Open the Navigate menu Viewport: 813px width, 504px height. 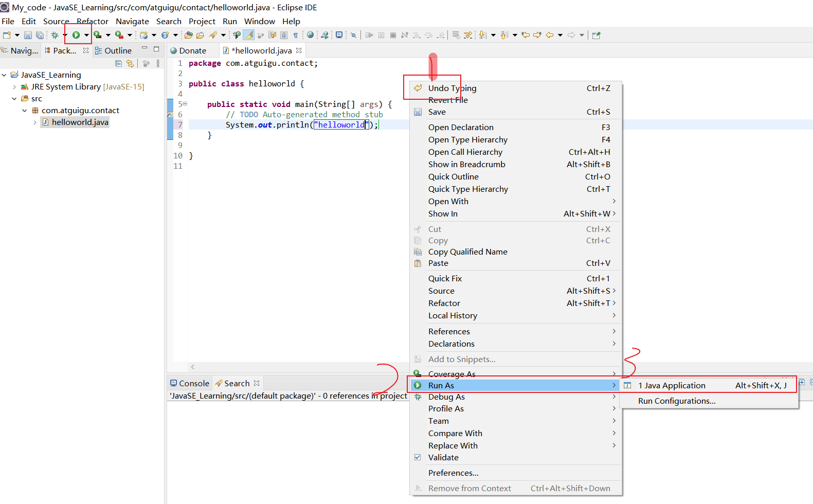coord(132,21)
